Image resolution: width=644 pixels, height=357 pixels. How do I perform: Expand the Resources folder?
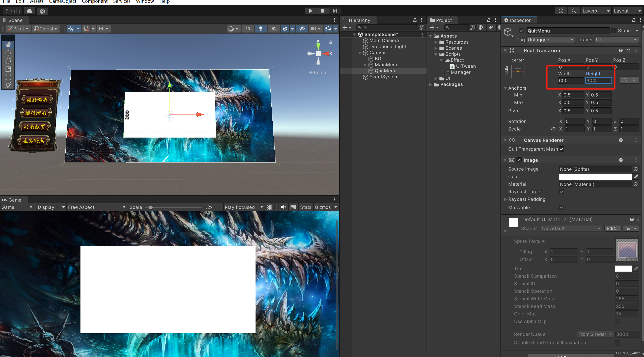click(x=436, y=42)
